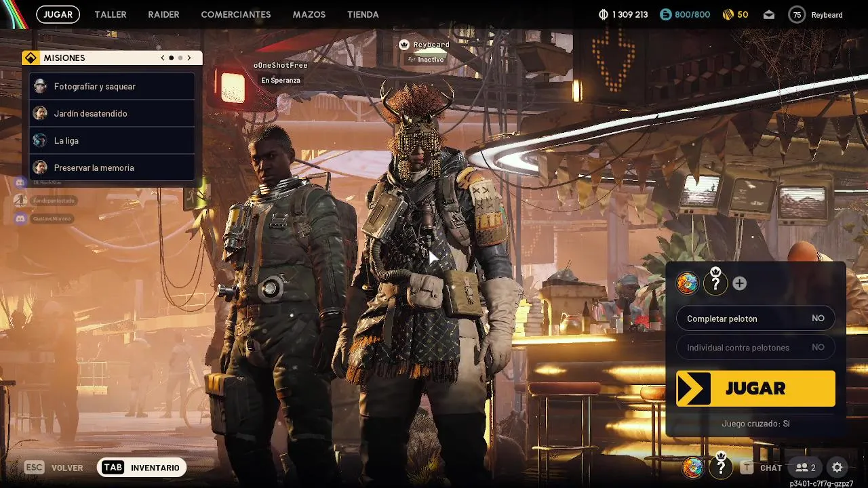Open the settings gear icon
The width and height of the screenshot is (868, 488).
click(x=837, y=467)
